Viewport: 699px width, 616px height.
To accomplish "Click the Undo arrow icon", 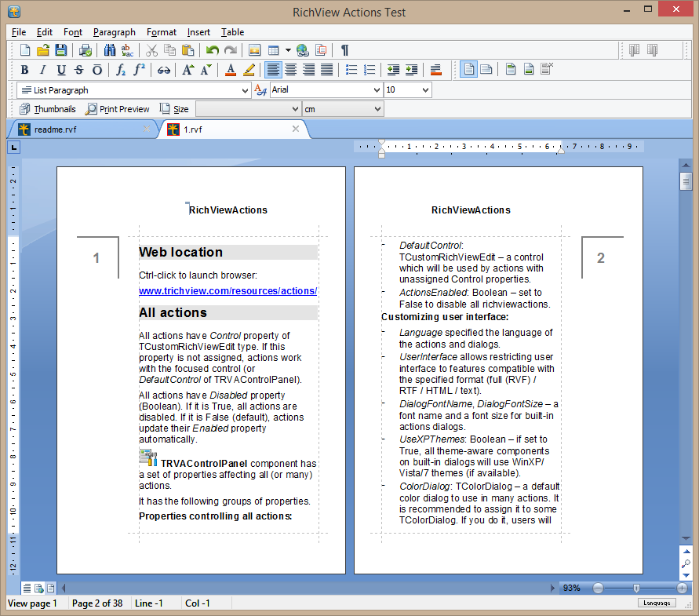I will coord(212,50).
